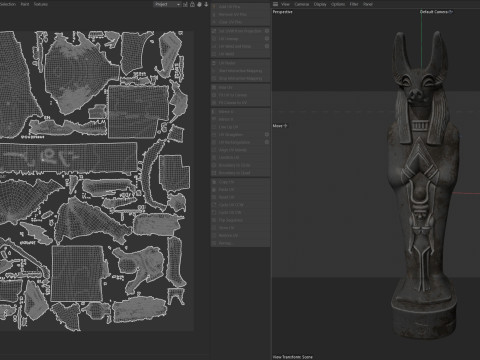Image resolution: width=480 pixels, height=360 pixels.
Task: Open the viewport Camera menu
Action: [302, 4]
